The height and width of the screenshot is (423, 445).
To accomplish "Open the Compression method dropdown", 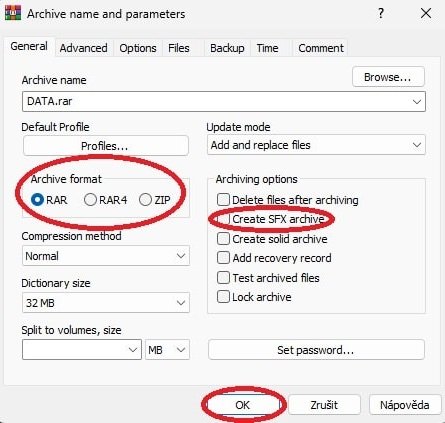I will click(106, 256).
